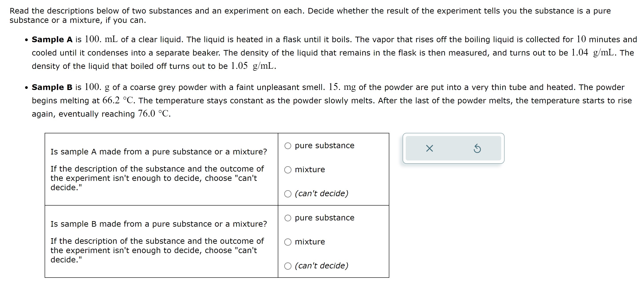Click the counterclockwise arrow icon
This screenshot has height=286, width=644.
click(x=477, y=149)
